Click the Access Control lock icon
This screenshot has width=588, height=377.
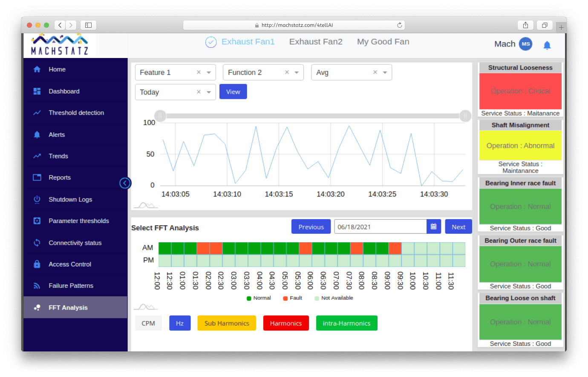[x=37, y=264]
